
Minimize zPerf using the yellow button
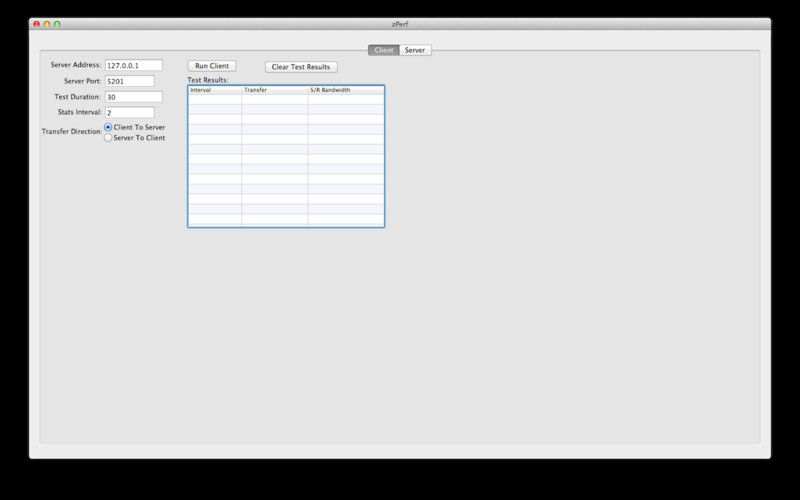coord(47,23)
